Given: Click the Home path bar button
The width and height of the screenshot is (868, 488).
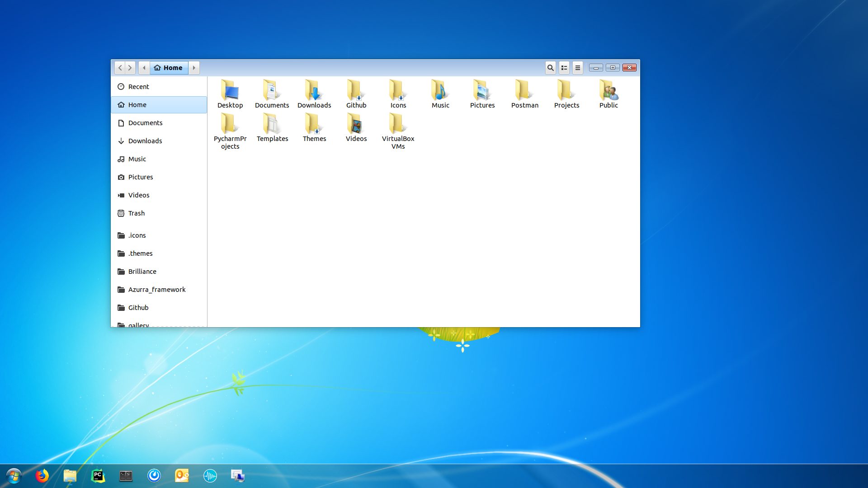Looking at the screenshot, I should [169, 68].
